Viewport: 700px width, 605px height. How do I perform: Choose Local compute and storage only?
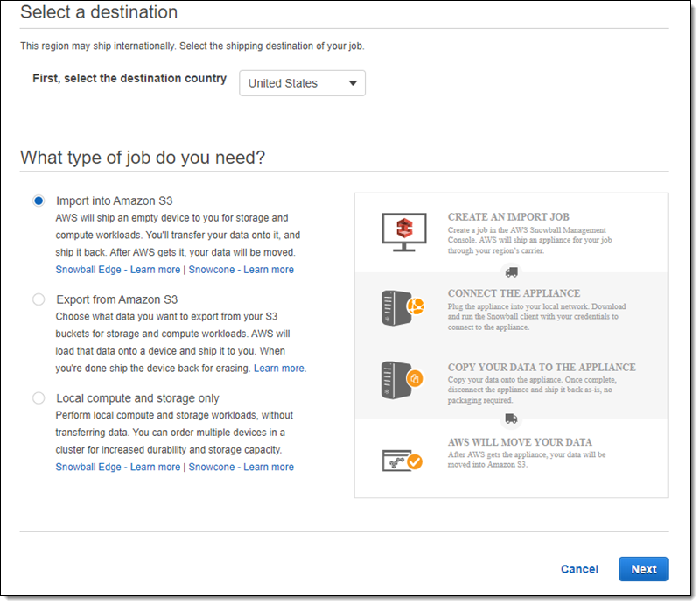point(38,398)
